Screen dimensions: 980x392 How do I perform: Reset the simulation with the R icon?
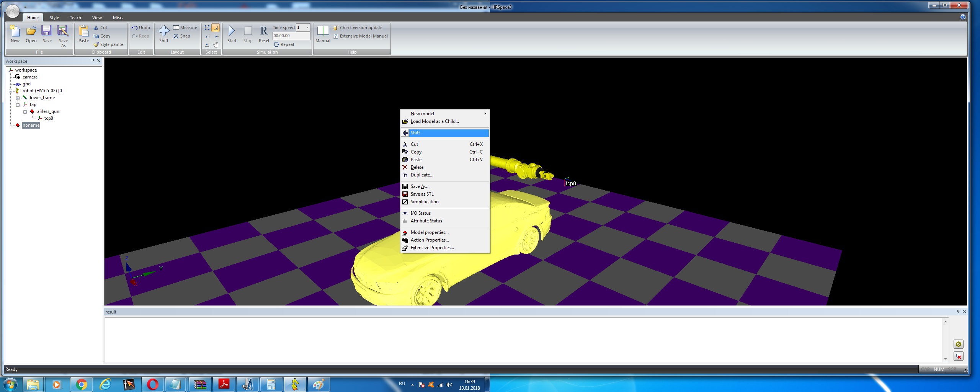264,34
